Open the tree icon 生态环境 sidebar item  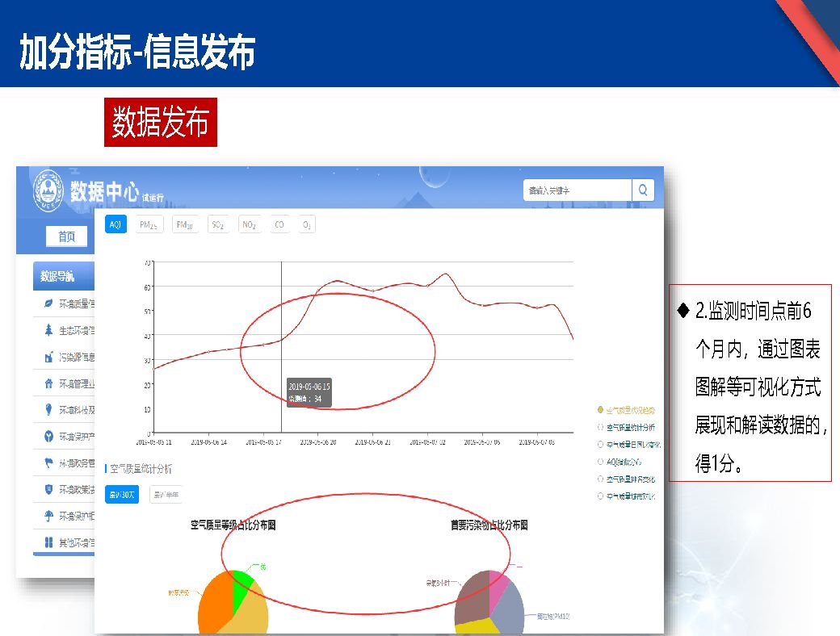[64, 330]
